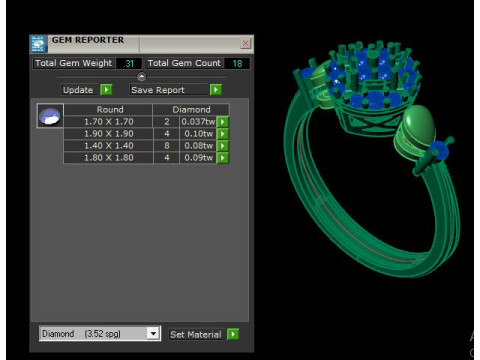Image resolution: width=480 pixels, height=360 pixels.
Task: Click the Total Gem Count value 18
Action: [237, 63]
